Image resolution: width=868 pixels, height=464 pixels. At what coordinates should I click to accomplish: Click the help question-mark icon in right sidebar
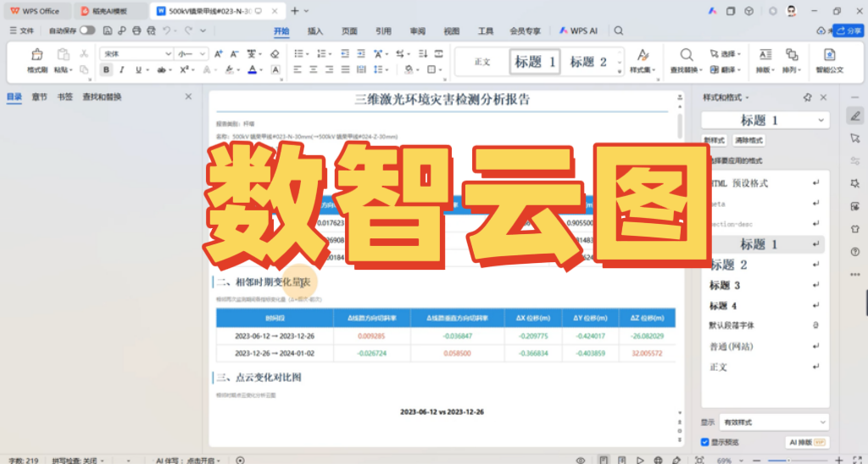tap(854, 252)
